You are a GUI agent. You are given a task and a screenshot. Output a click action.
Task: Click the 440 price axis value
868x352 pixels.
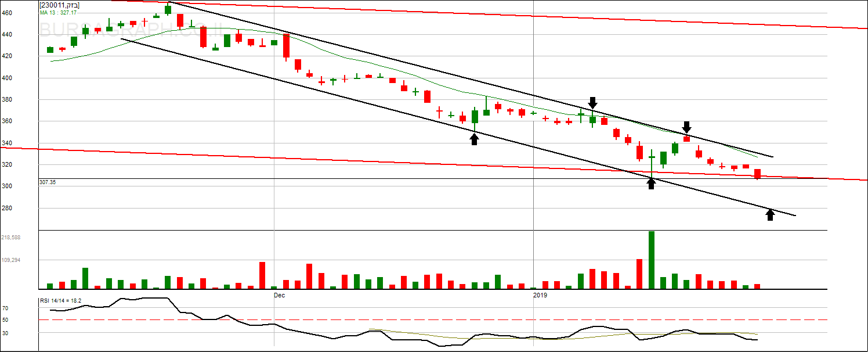coord(7,34)
